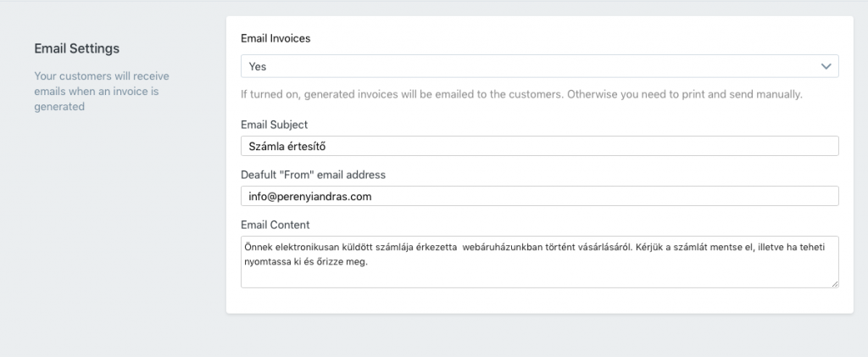The height and width of the screenshot is (357, 868).
Task: Click the "Email Content" field label
Action: coord(275,225)
